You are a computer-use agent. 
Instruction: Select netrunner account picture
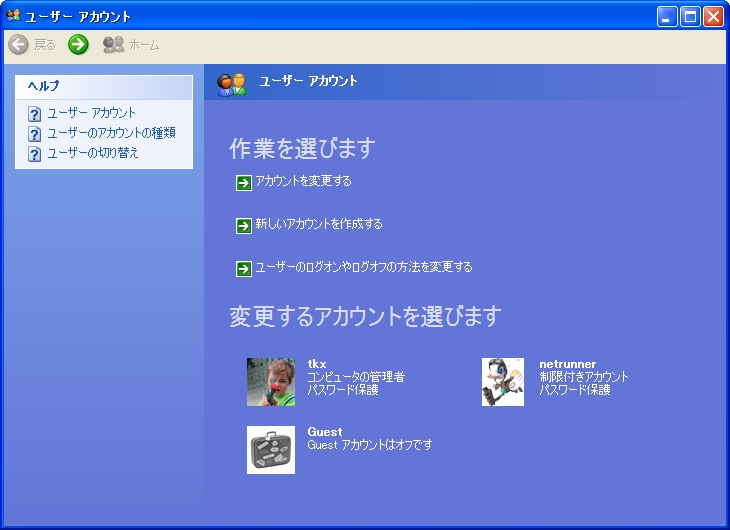tap(503, 382)
